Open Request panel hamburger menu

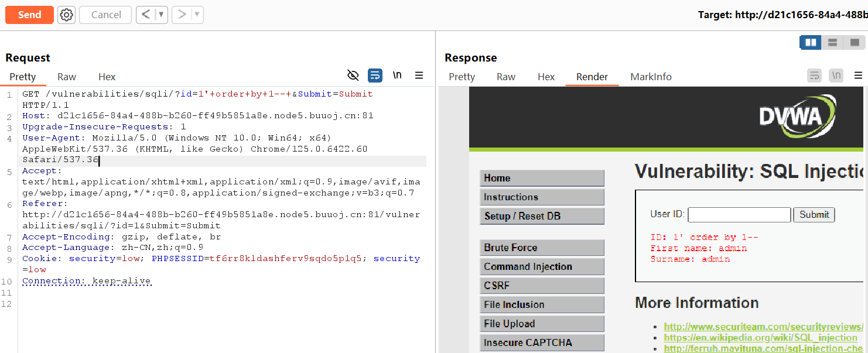click(x=419, y=75)
